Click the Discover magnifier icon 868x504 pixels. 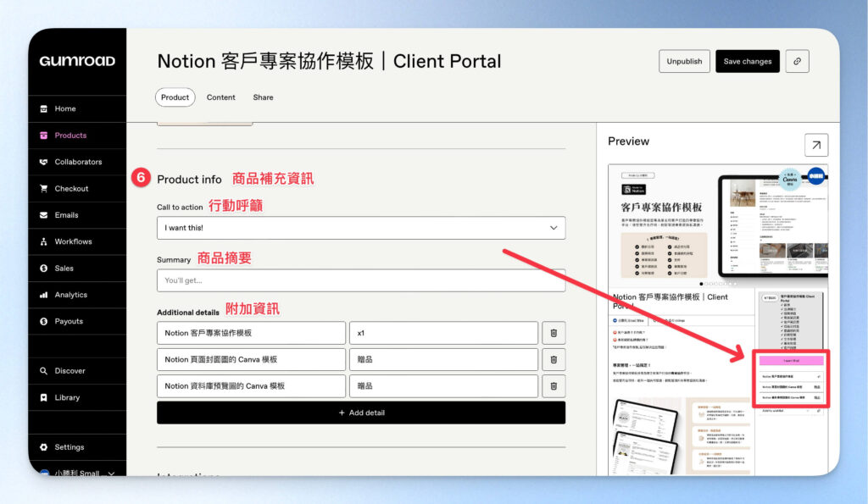point(44,371)
